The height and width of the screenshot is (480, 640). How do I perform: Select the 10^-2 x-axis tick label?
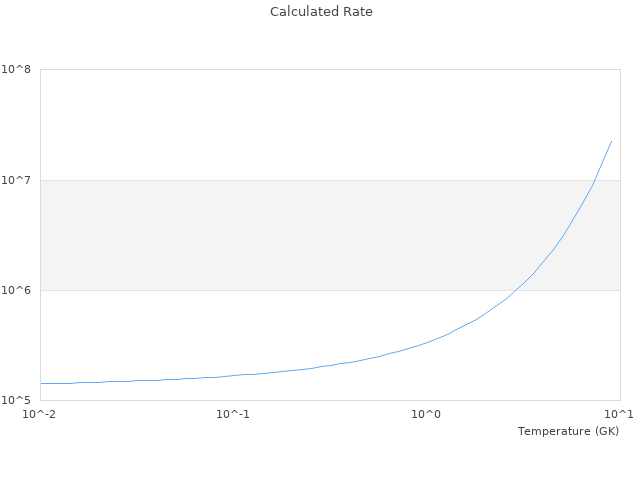tap(40, 414)
